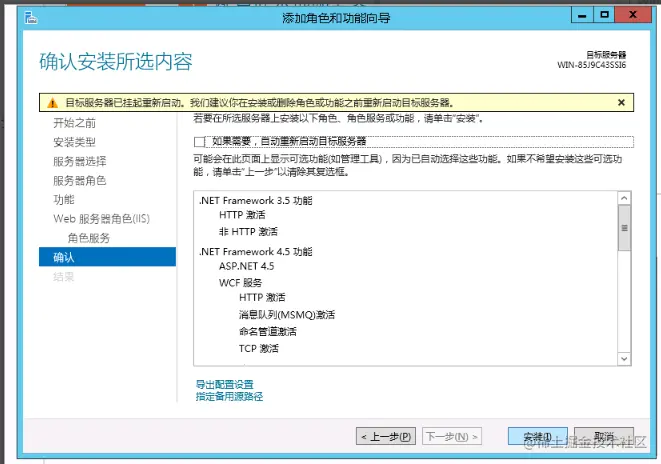Viewport: 661px width, 464px height.
Task: Select the TCP 激活 entry
Action: [x=259, y=349]
